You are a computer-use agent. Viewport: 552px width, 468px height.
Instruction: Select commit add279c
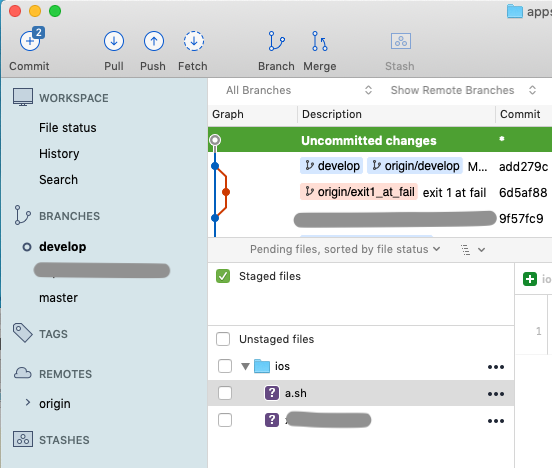tap(380, 166)
